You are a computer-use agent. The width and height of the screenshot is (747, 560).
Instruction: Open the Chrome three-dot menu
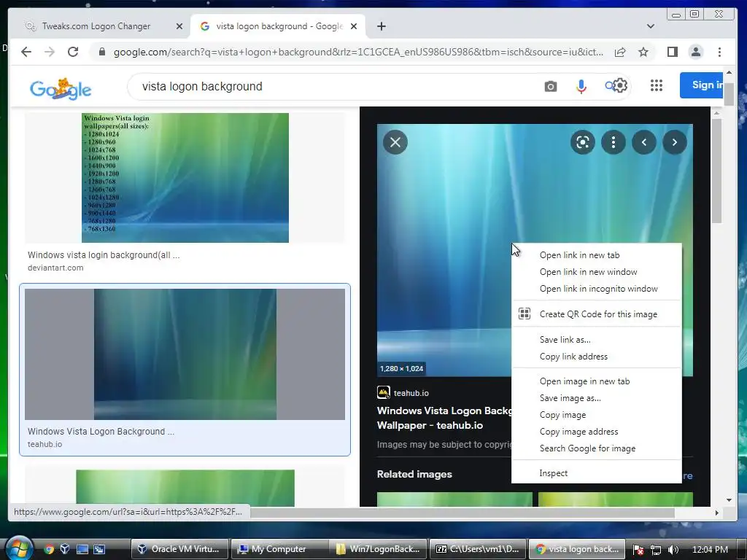coord(719,52)
